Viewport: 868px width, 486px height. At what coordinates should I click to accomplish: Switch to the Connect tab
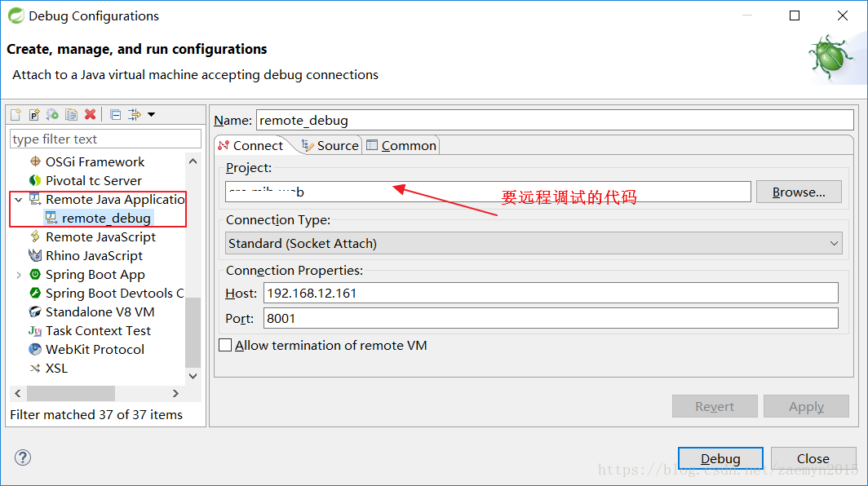[x=251, y=146]
